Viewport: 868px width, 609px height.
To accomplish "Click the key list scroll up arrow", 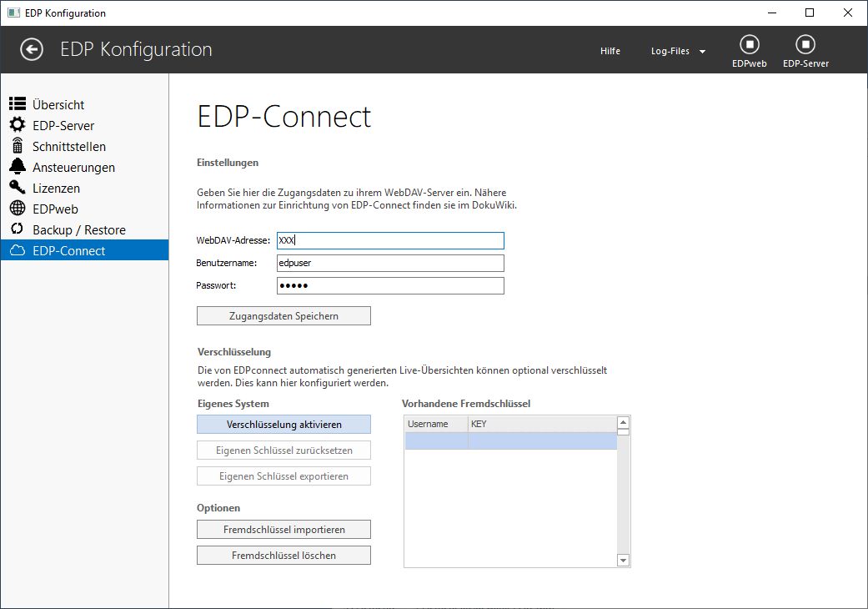I will (624, 422).
